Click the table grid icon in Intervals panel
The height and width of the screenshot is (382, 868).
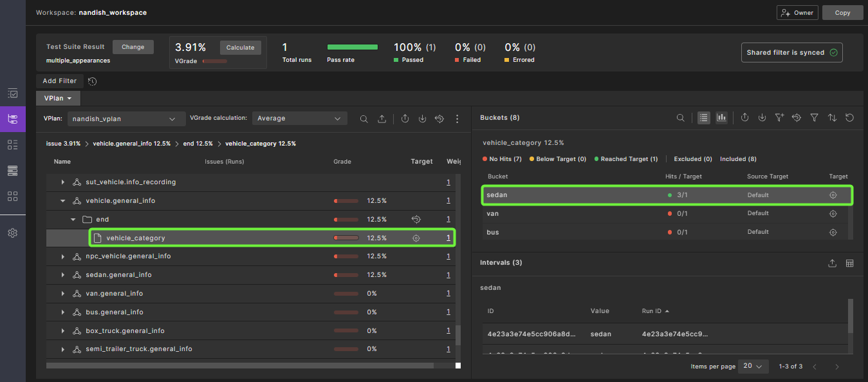(x=849, y=263)
